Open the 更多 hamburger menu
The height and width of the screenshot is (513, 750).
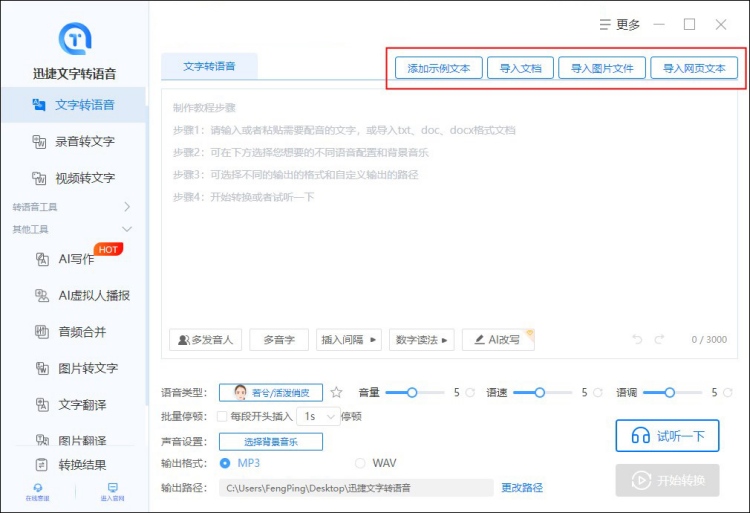click(x=619, y=24)
